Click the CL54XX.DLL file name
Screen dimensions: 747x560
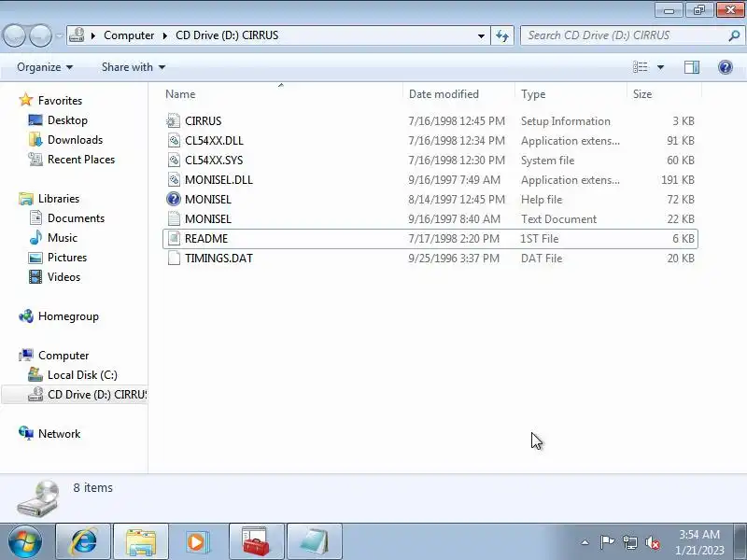point(214,141)
